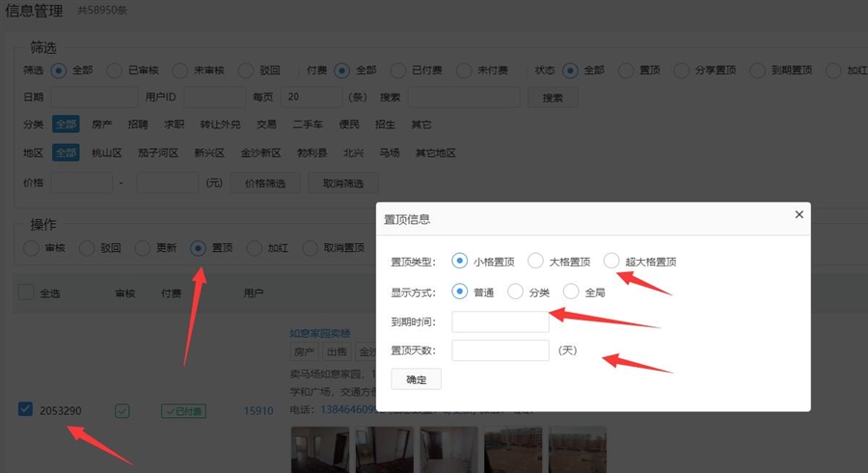868x473 pixels.
Task: Filter by the 房产 category
Action: [101, 125]
